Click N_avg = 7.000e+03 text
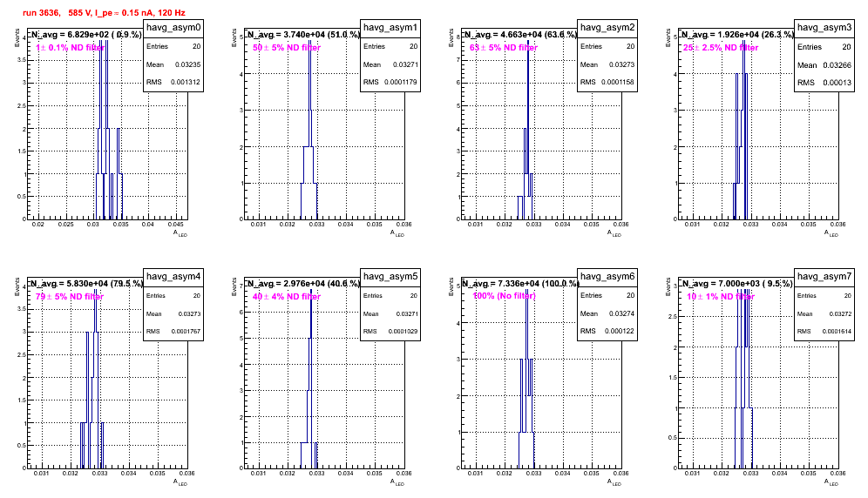868x498 pixels. click(738, 284)
